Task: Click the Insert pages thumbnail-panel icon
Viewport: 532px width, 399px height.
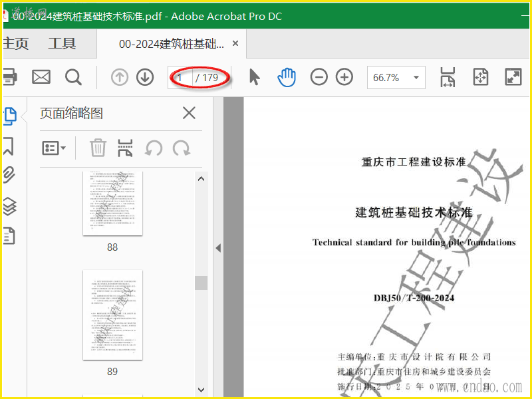Action: coord(125,148)
